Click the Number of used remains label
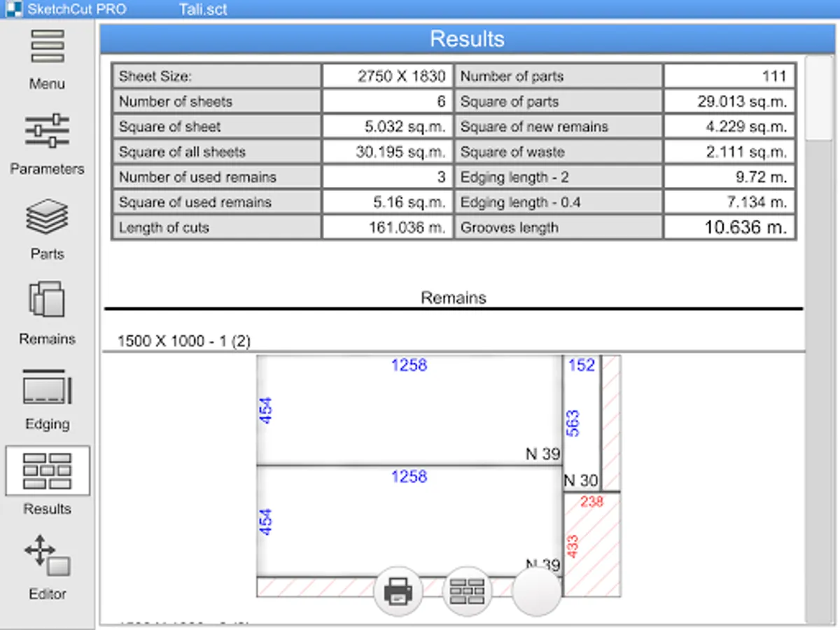The width and height of the screenshot is (840, 630). (197, 177)
